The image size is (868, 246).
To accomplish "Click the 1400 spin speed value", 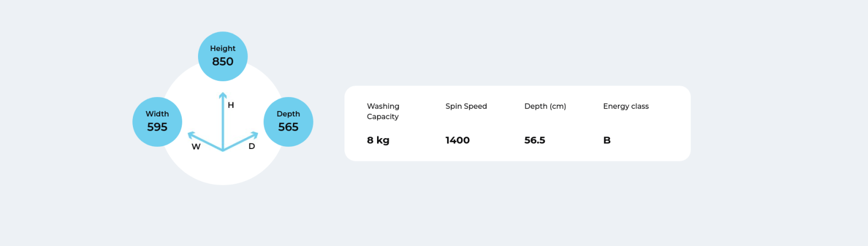I will coord(457,140).
